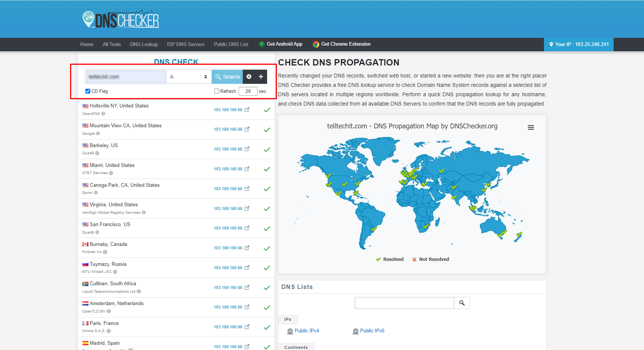Enable the Refresh checkbox

(x=217, y=91)
